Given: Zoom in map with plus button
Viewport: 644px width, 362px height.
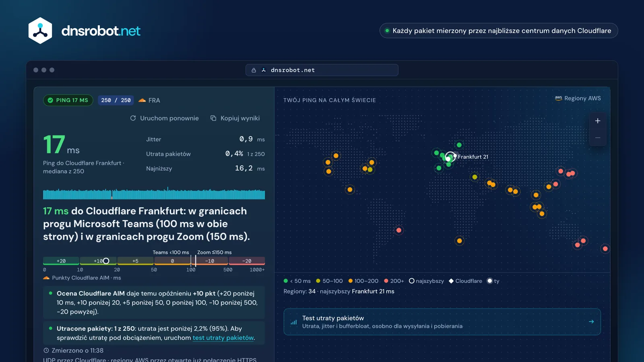Looking at the screenshot, I should pos(598,121).
